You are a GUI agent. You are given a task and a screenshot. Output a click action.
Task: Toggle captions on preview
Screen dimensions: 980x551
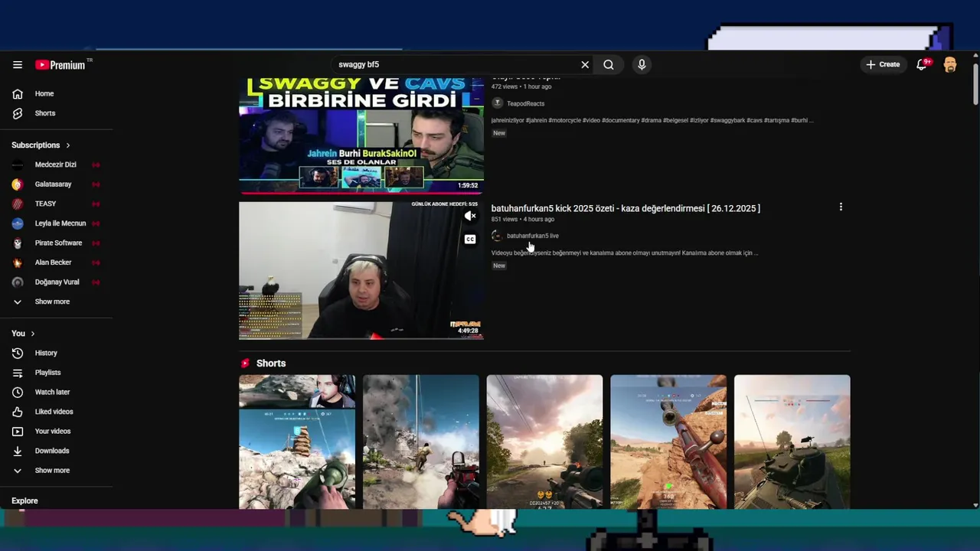click(x=470, y=240)
